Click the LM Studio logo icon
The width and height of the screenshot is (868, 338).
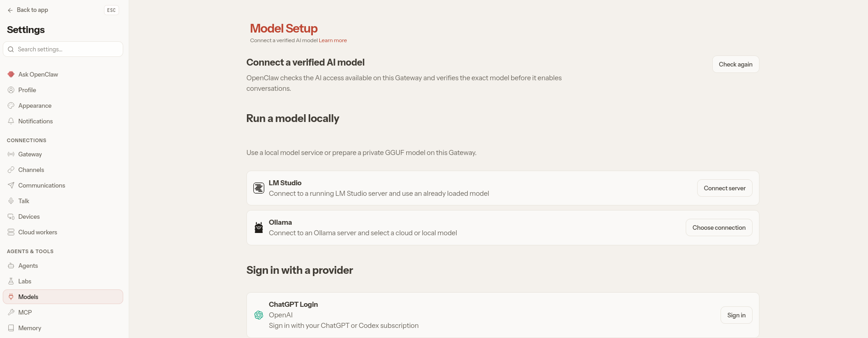click(259, 188)
